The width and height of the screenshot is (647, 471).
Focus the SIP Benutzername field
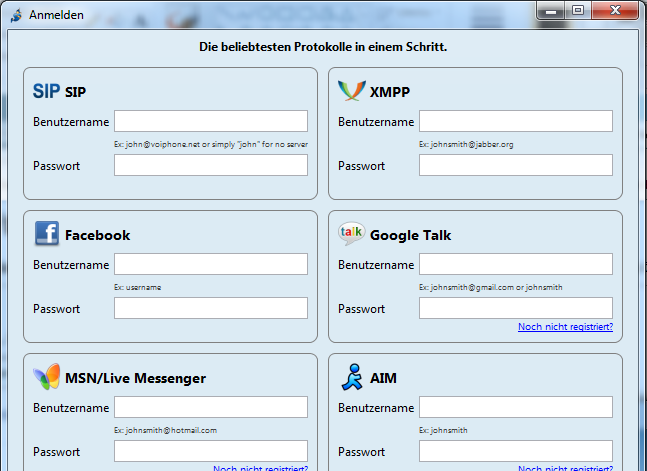211,121
